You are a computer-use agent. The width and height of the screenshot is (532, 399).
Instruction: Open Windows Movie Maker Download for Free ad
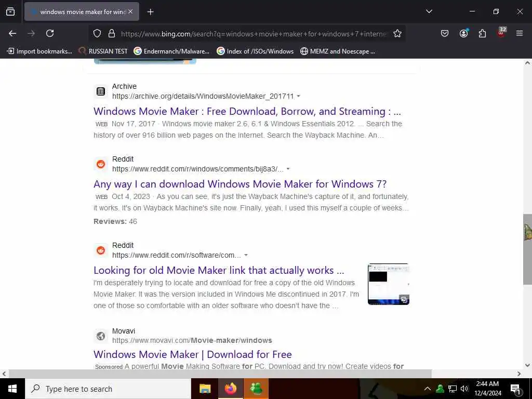point(193,354)
